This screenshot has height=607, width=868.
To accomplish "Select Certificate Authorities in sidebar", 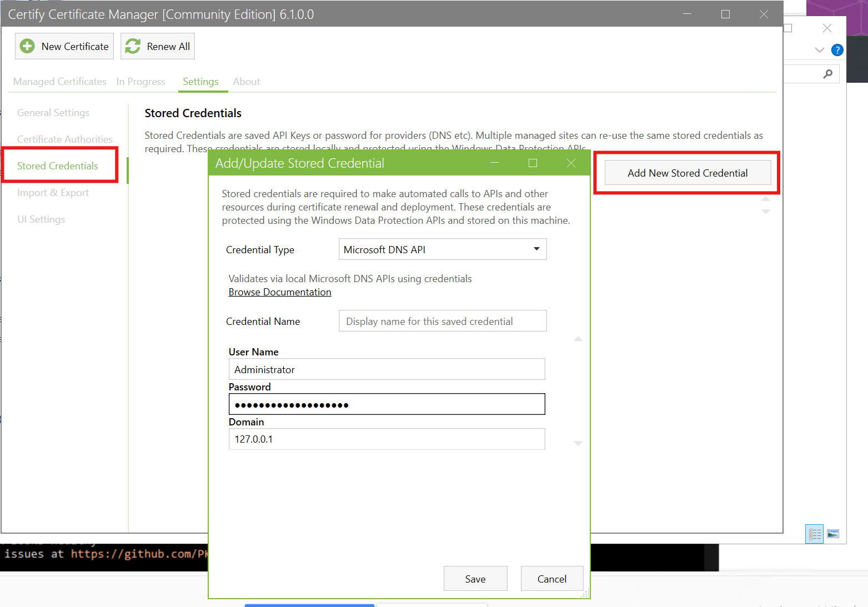I will (65, 139).
